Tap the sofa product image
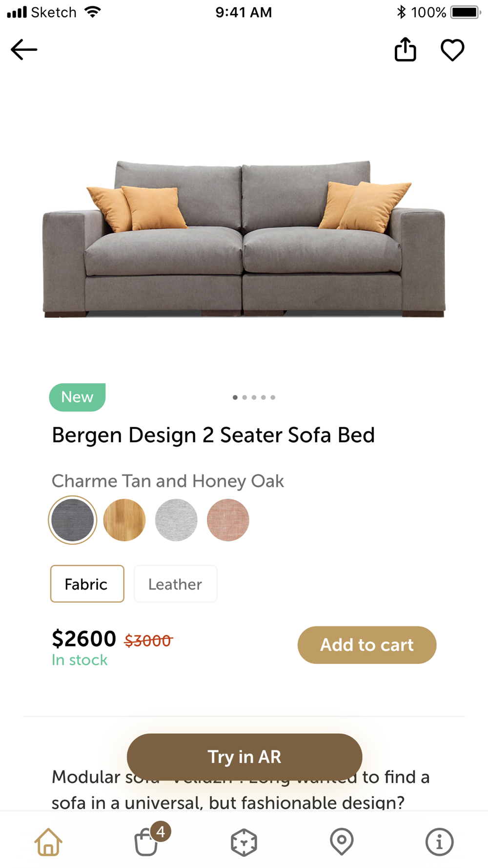Screen dimensions: 488x868 pyautogui.click(x=244, y=239)
